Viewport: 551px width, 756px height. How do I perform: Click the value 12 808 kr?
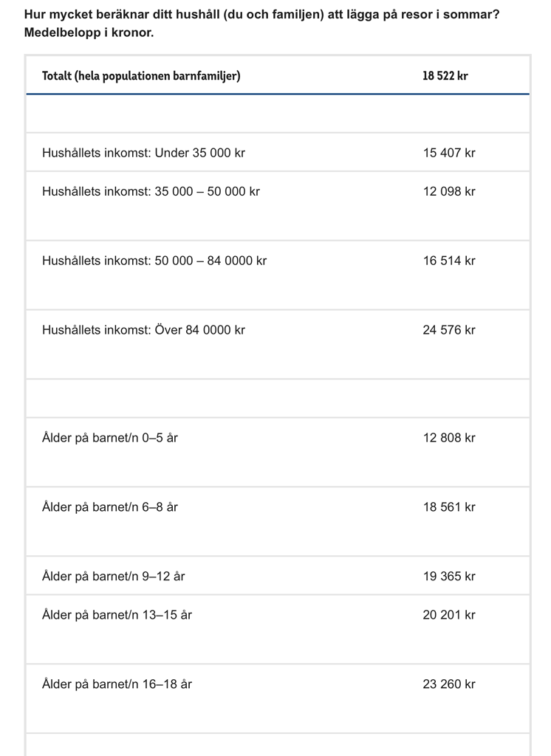(449, 439)
